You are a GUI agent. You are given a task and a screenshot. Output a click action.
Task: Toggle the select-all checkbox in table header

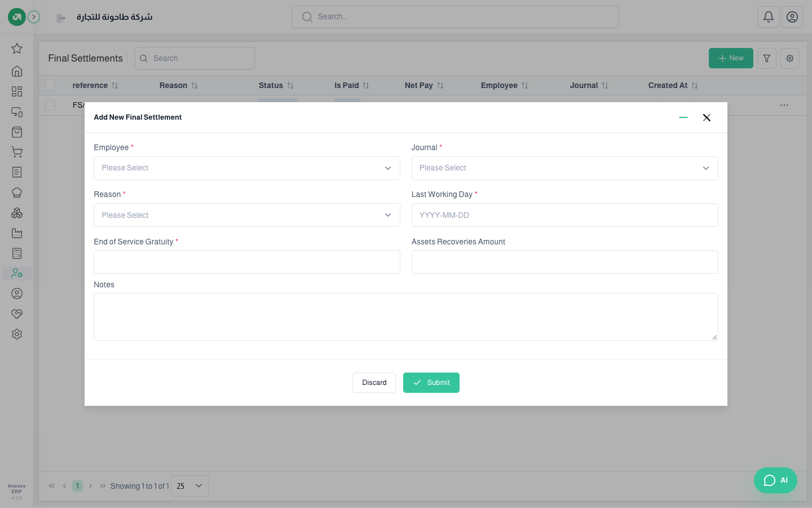50,85
